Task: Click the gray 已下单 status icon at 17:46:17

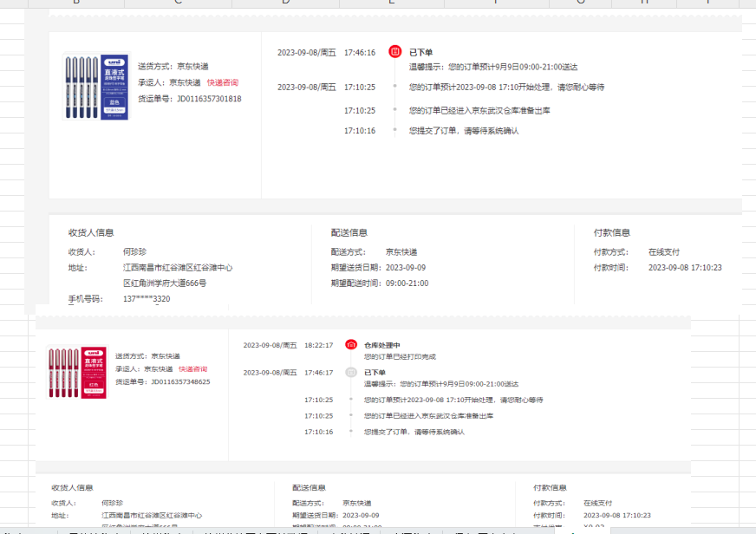Action: click(x=351, y=372)
